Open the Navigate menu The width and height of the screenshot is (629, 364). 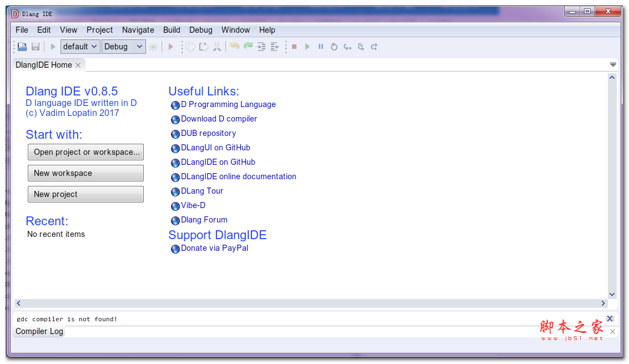[x=138, y=29]
